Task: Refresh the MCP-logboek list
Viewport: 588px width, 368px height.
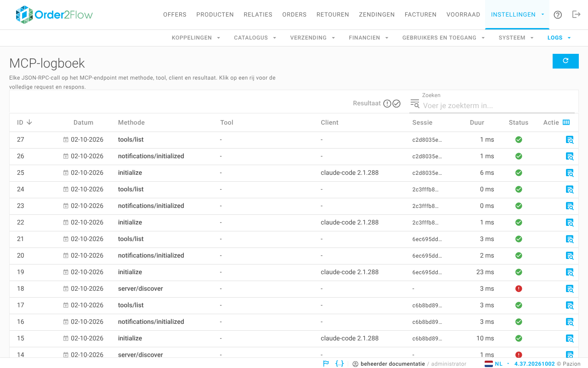Action: (565, 61)
